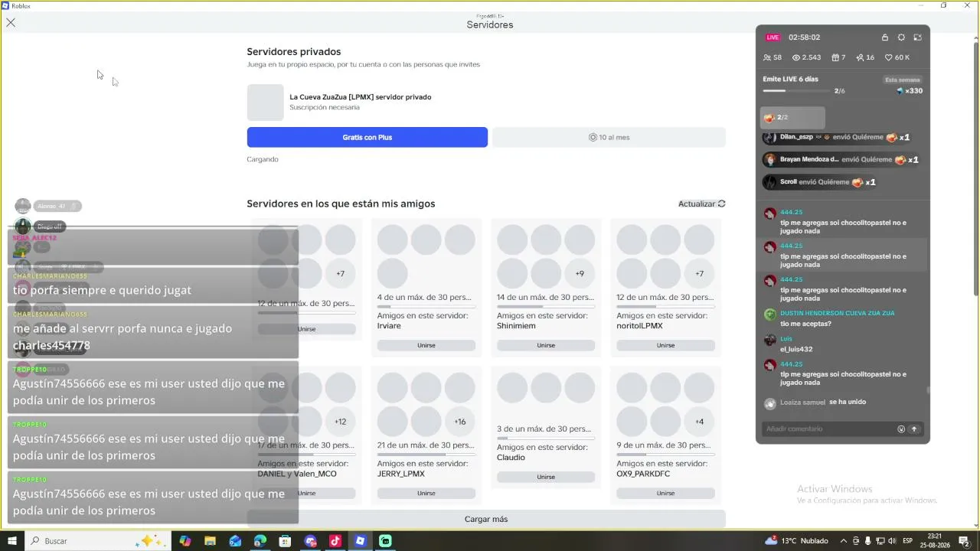This screenshot has height=551, width=980.
Task: Join the server where Claudio is playing
Action: pos(546,477)
